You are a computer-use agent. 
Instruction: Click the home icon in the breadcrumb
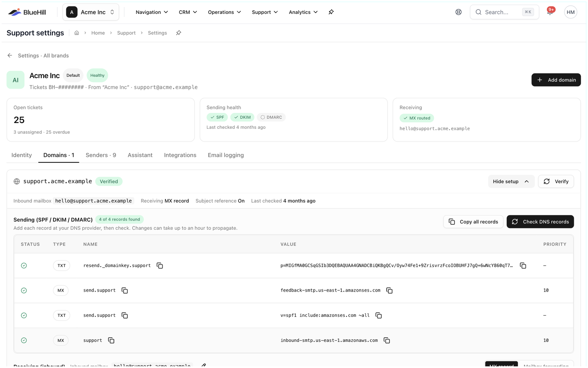(x=77, y=33)
